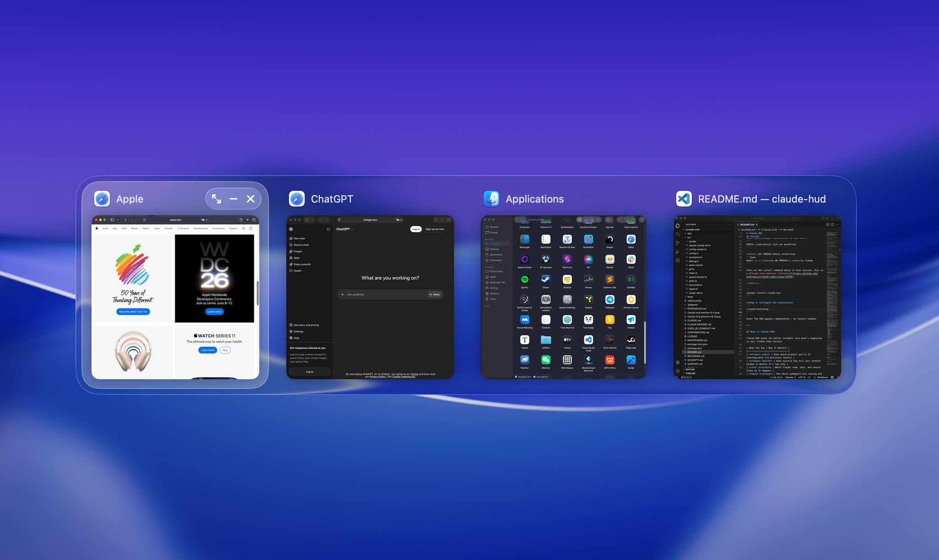This screenshot has width=939, height=560.
Task: Toggle the ChatGPT sidebar closed
Action: [328, 229]
